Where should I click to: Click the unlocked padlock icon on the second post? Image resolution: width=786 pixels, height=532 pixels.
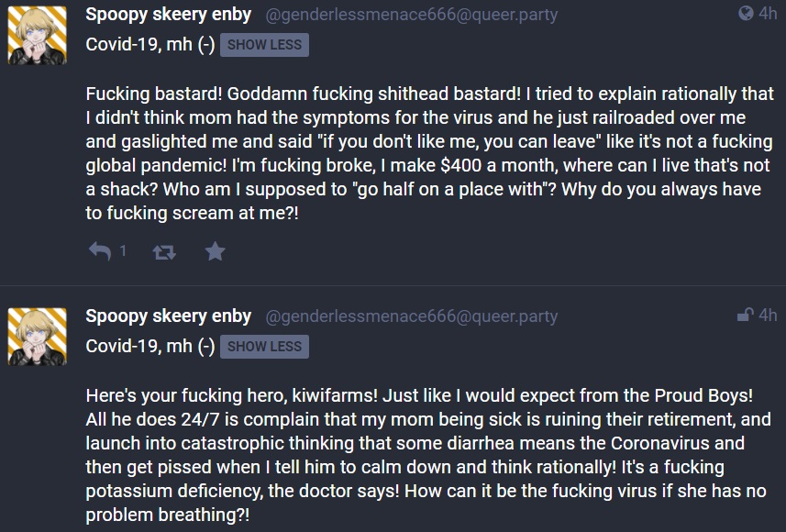746,315
